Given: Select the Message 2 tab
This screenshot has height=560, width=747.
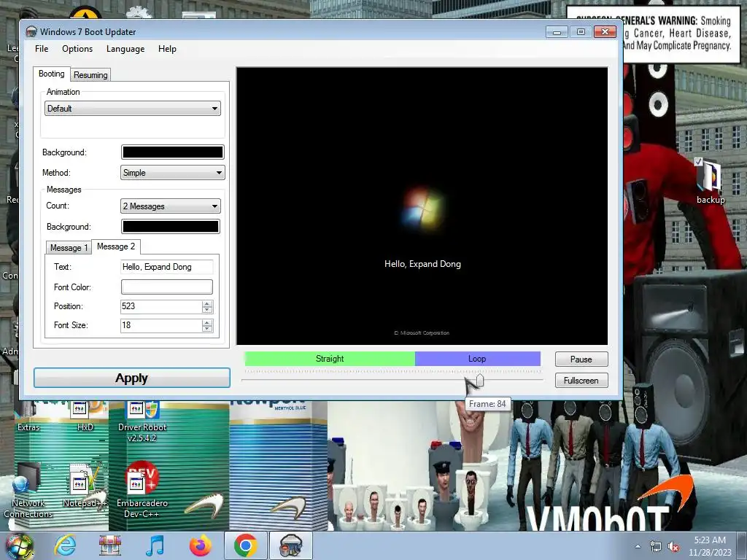Looking at the screenshot, I should (116, 246).
